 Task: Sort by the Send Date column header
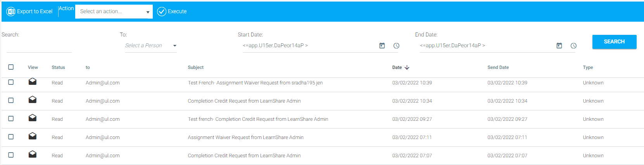tap(498, 67)
